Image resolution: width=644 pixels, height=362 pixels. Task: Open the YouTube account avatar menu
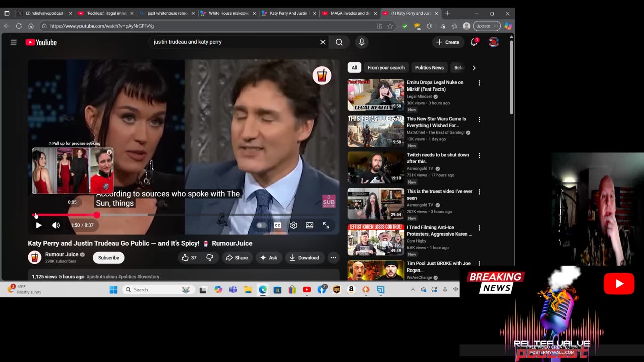coord(494,42)
